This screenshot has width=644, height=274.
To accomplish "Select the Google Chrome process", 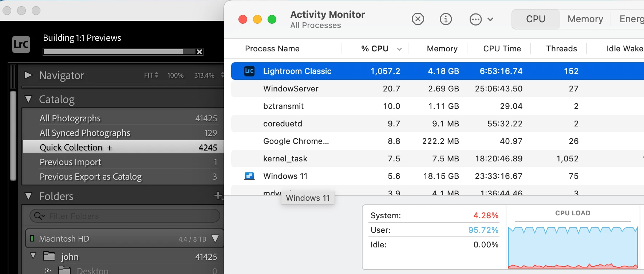I will pos(438,141).
